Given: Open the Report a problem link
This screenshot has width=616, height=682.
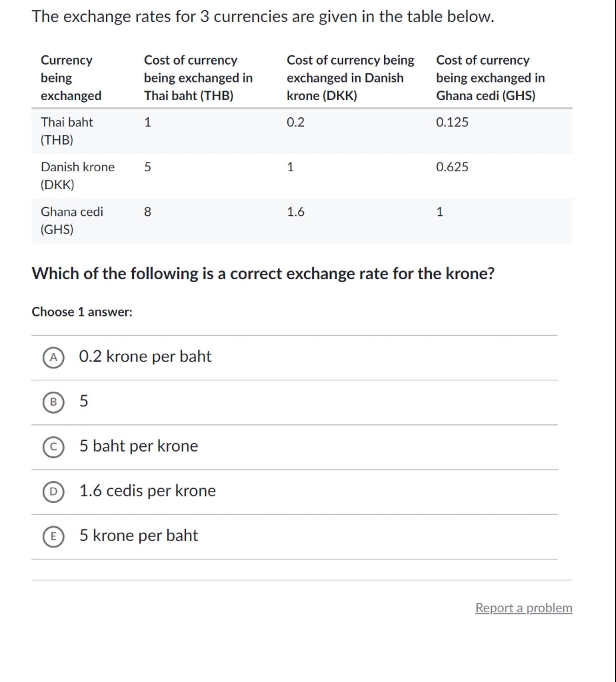Looking at the screenshot, I should [523, 608].
